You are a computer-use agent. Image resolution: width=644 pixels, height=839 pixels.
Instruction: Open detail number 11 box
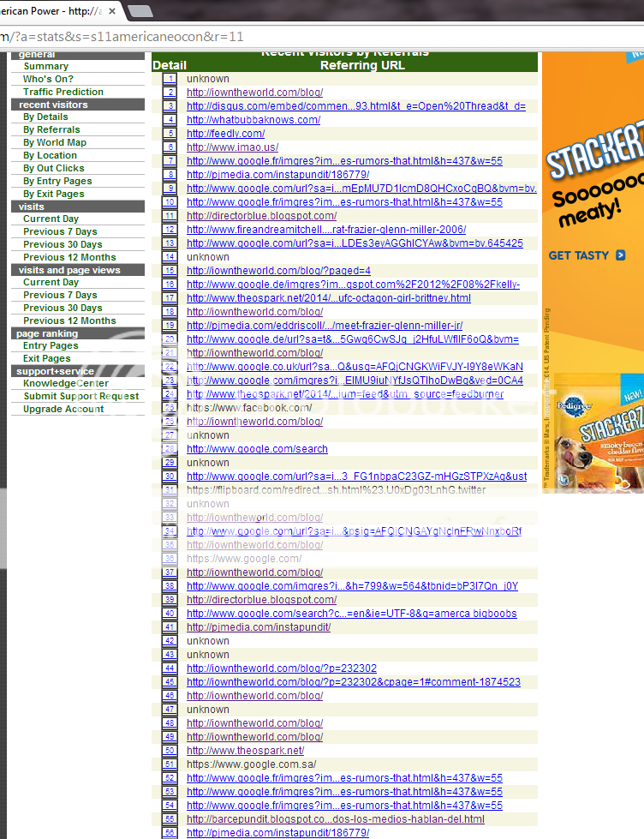170,216
